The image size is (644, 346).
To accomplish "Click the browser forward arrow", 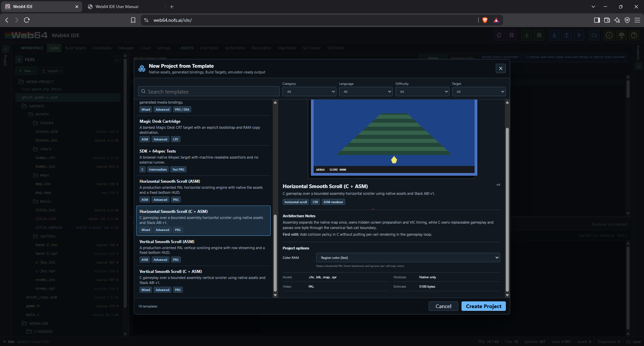I will click(16, 20).
